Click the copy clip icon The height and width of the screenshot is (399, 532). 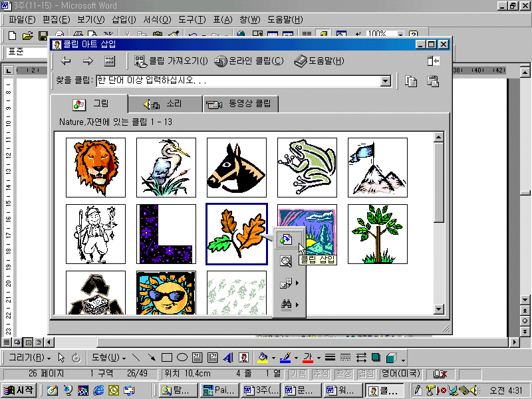click(x=410, y=81)
